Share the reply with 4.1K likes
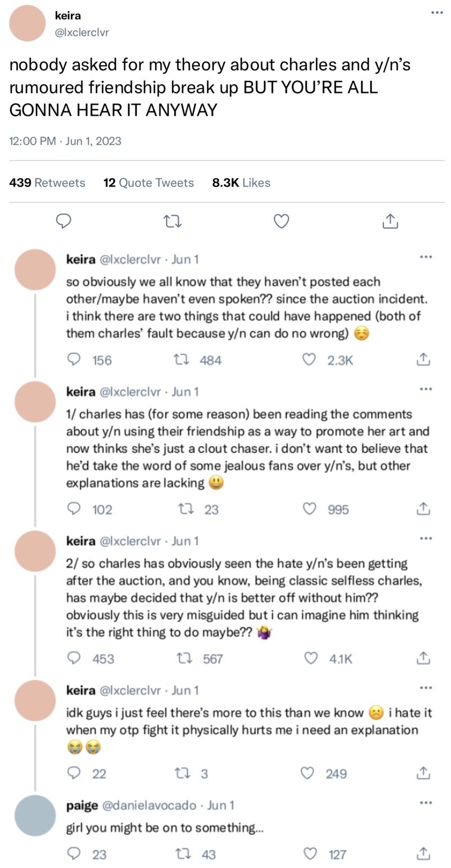The width and height of the screenshot is (451, 868). tap(423, 658)
